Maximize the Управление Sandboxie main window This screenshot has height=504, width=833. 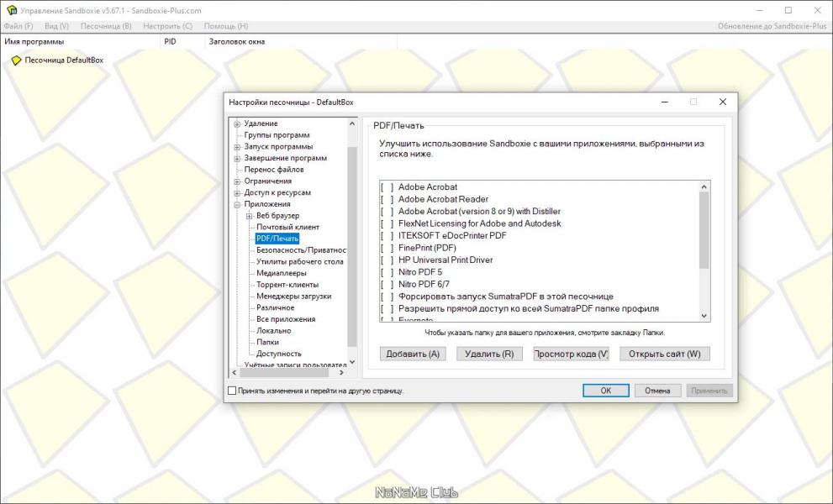pyautogui.click(x=788, y=10)
